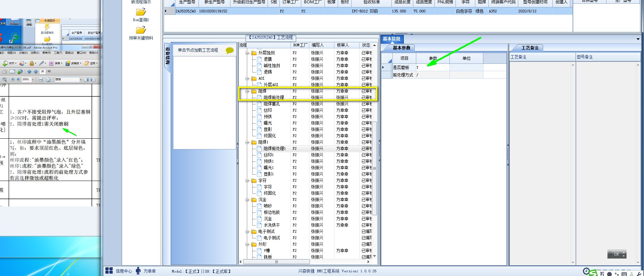This screenshot has width=644, height=276.
Task: Select the 阻焊前处理1 tree row
Action: (x=274, y=148)
